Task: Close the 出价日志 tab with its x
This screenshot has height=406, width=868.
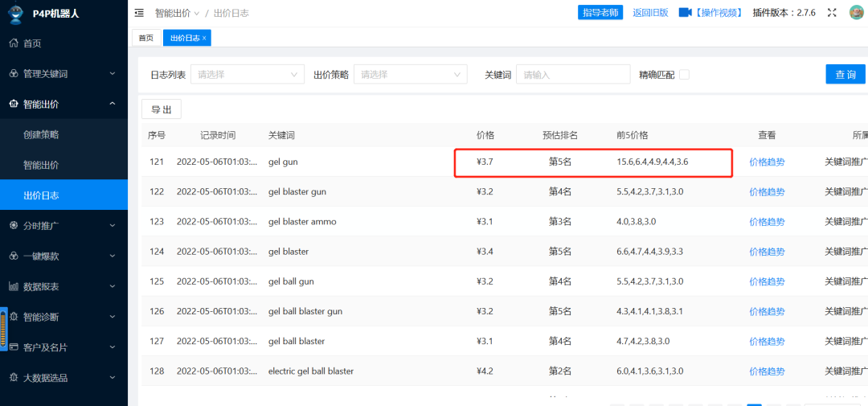Action: pos(204,39)
